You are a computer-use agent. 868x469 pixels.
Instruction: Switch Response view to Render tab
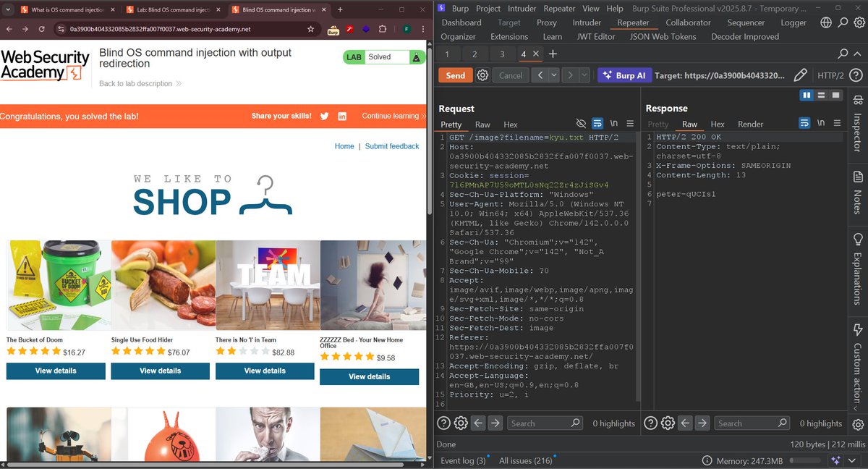[x=751, y=124]
